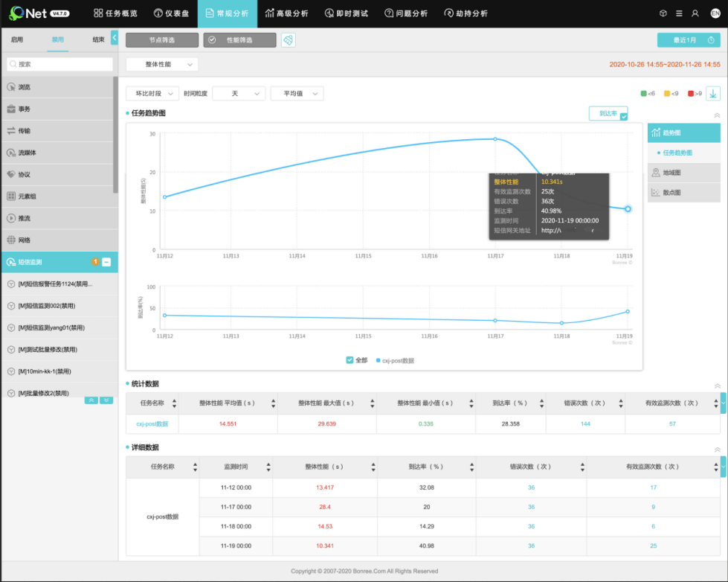Open the hamburger list icon in header

(x=679, y=13)
